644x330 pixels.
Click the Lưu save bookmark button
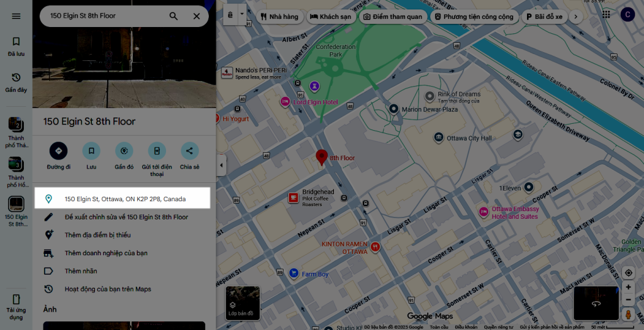pos(91,151)
